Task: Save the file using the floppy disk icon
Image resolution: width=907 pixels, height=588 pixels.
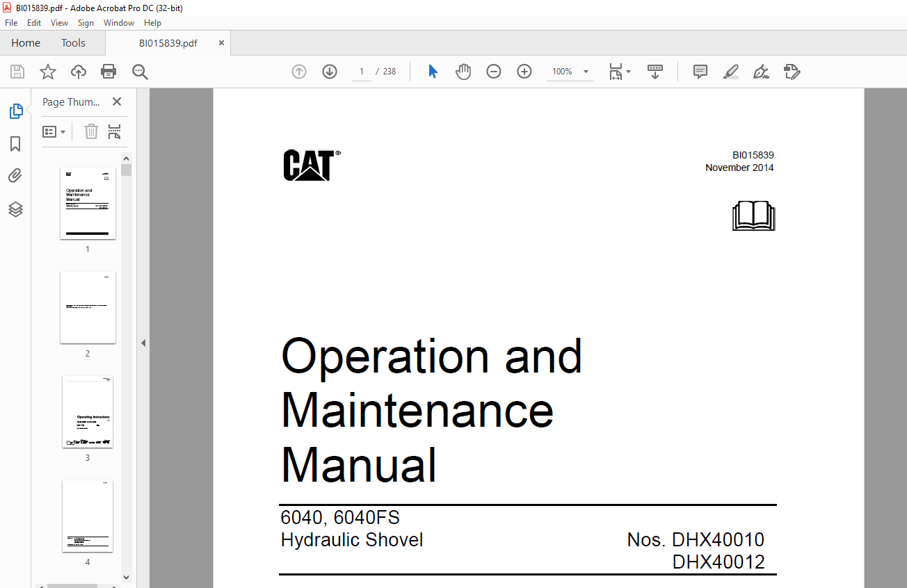Action: tap(17, 72)
